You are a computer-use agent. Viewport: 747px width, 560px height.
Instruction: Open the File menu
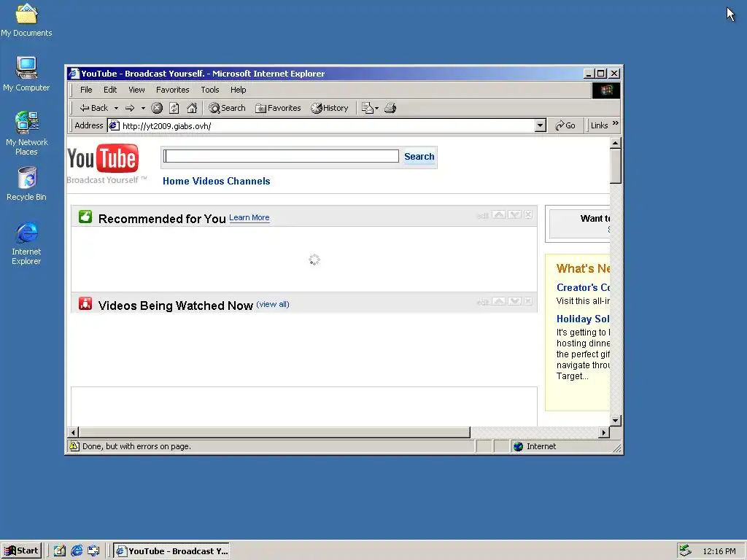(x=86, y=90)
